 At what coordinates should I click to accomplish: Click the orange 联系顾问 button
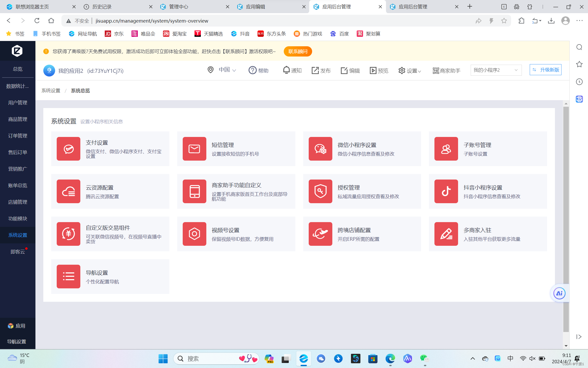click(298, 52)
